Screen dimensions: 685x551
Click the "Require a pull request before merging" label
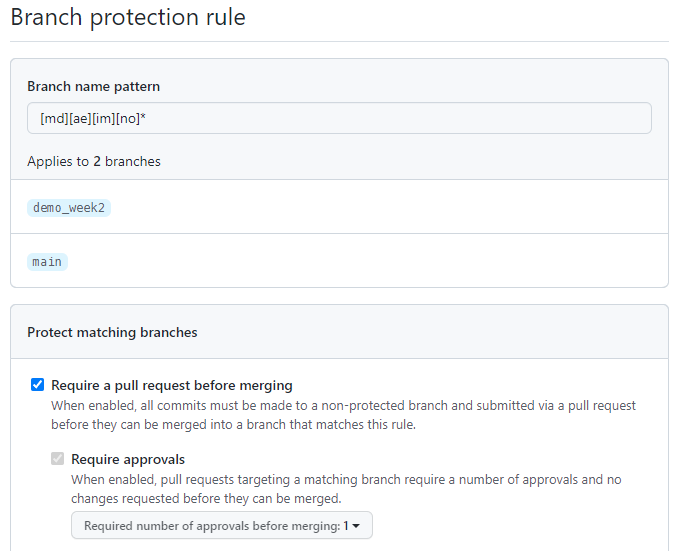click(x=172, y=385)
